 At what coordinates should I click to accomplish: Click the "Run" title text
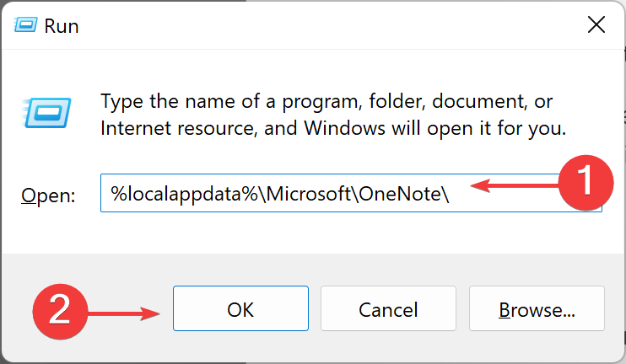click(x=62, y=26)
